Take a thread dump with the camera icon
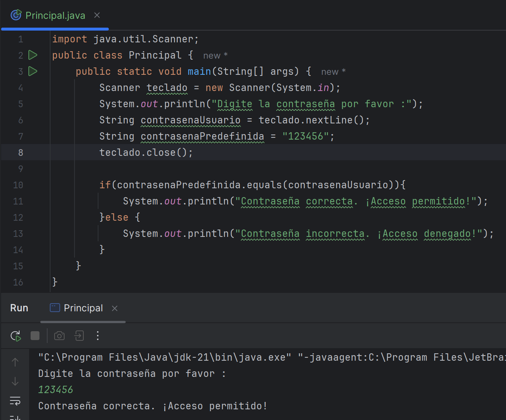The image size is (506, 420). point(59,336)
